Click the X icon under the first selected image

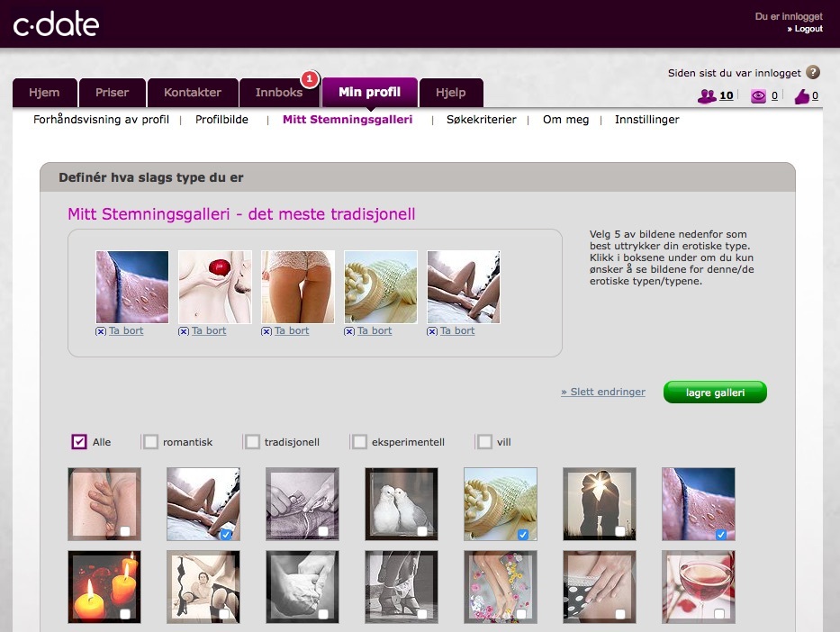pos(101,331)
